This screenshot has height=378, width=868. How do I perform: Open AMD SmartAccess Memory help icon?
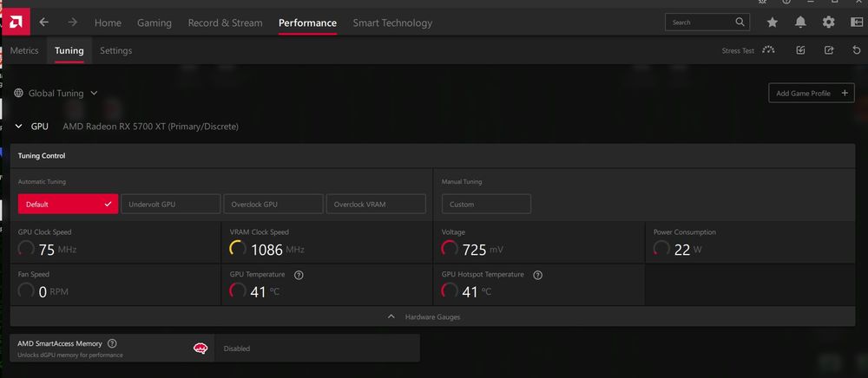(x=112, y=343)
